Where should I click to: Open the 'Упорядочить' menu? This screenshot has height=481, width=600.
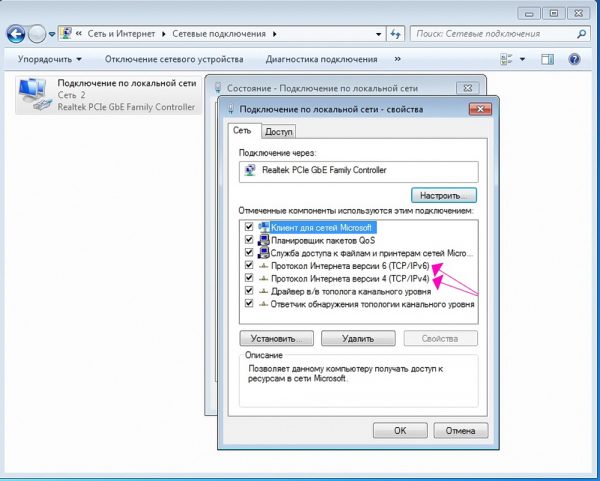tap(50, 59)
